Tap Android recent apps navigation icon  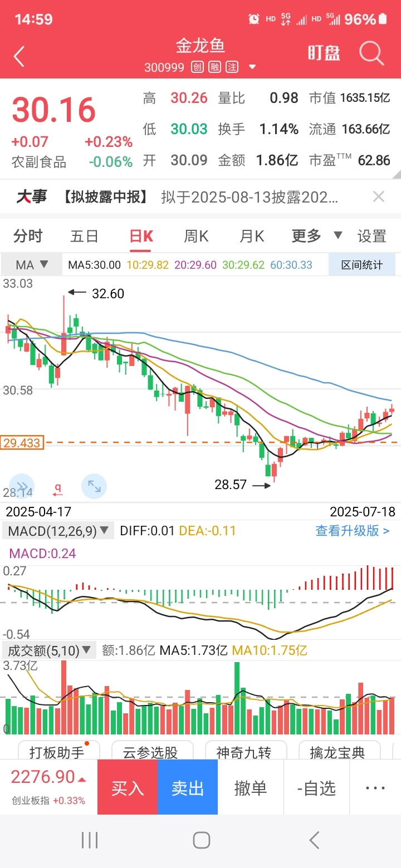(x=90, y=840)
